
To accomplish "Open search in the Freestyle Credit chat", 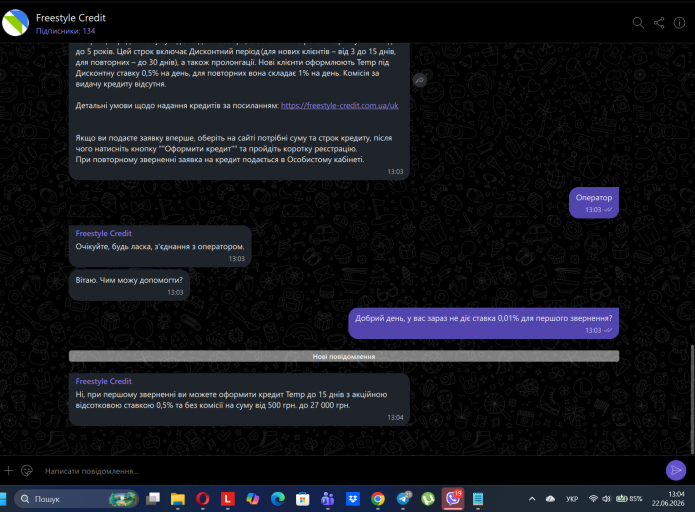I will pyautogui.click(x=638, y=23).
